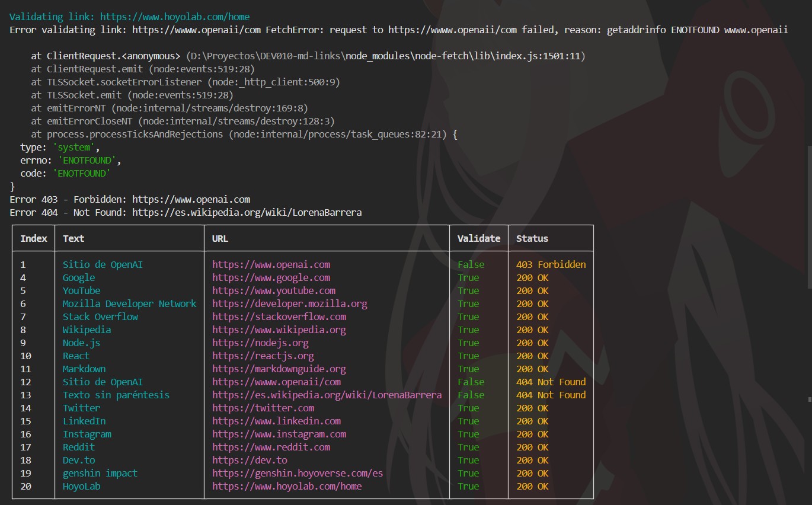Visit the https://stackoverflow.com link
The image size is (812, 505).
point(279,317)
